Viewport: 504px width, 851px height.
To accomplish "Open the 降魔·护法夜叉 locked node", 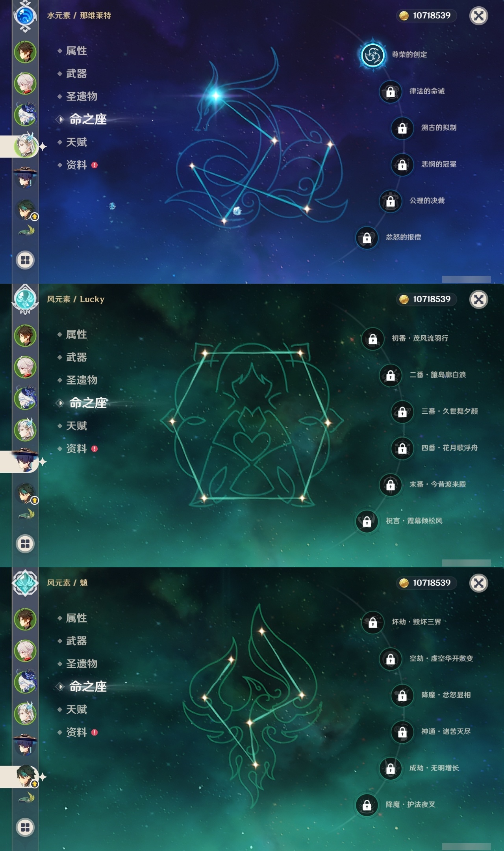I will [x=367, y=805].
